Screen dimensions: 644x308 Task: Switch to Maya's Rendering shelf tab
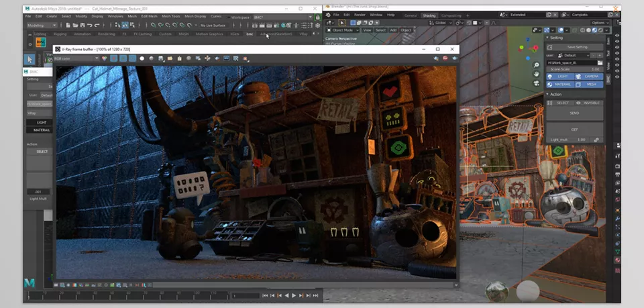pos(107,34)
